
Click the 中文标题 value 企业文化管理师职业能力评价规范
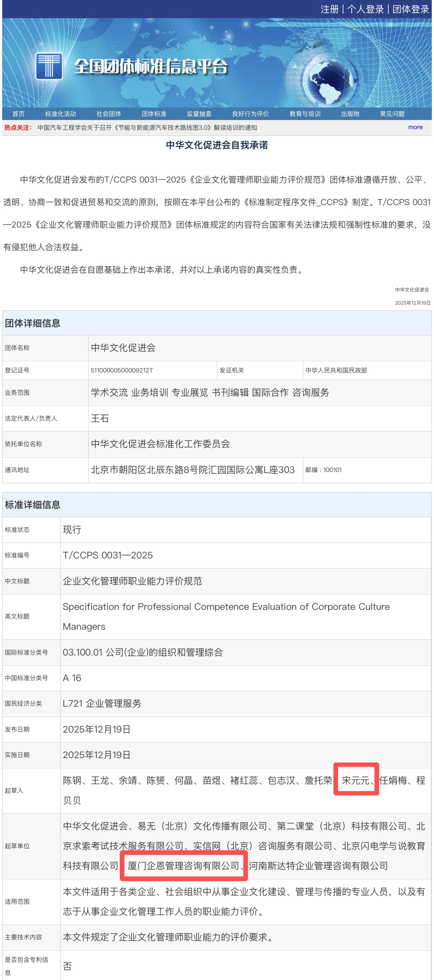(x=133, y=581)
